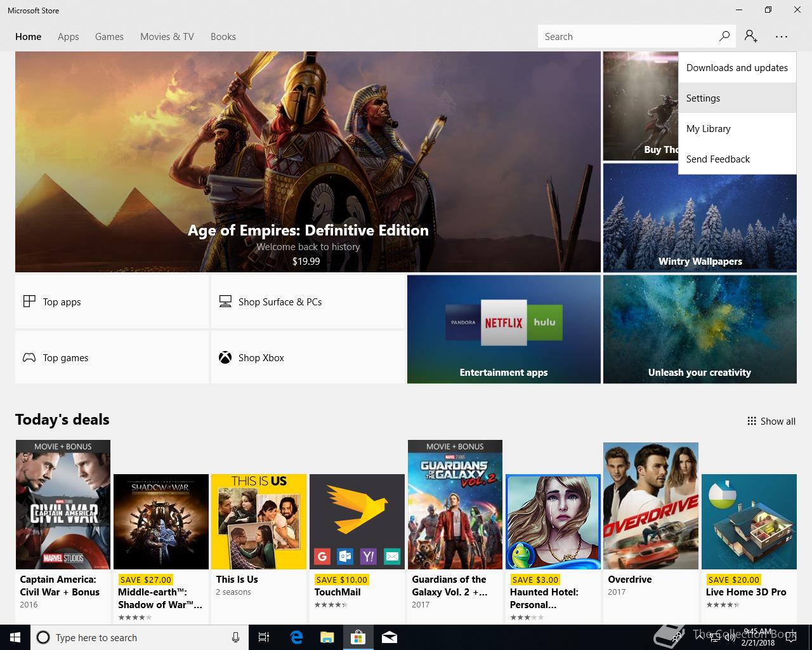
Task: Switch to the Home tab
Action: click(29, 37)
